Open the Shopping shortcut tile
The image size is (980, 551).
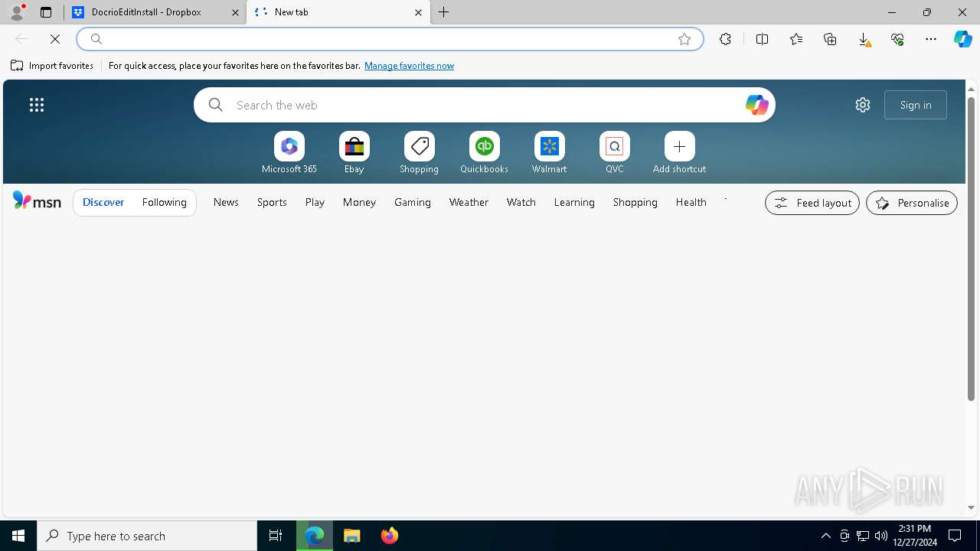pos(420,152)
